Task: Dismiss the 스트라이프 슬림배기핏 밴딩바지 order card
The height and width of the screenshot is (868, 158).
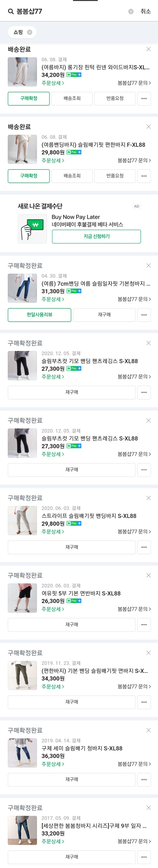Action: (148, 498)
